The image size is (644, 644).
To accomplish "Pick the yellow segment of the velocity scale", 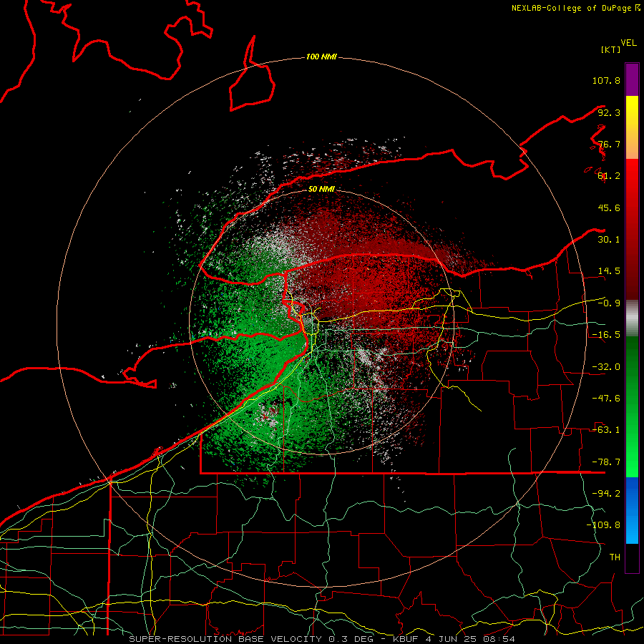I will (x=632, y=127).
